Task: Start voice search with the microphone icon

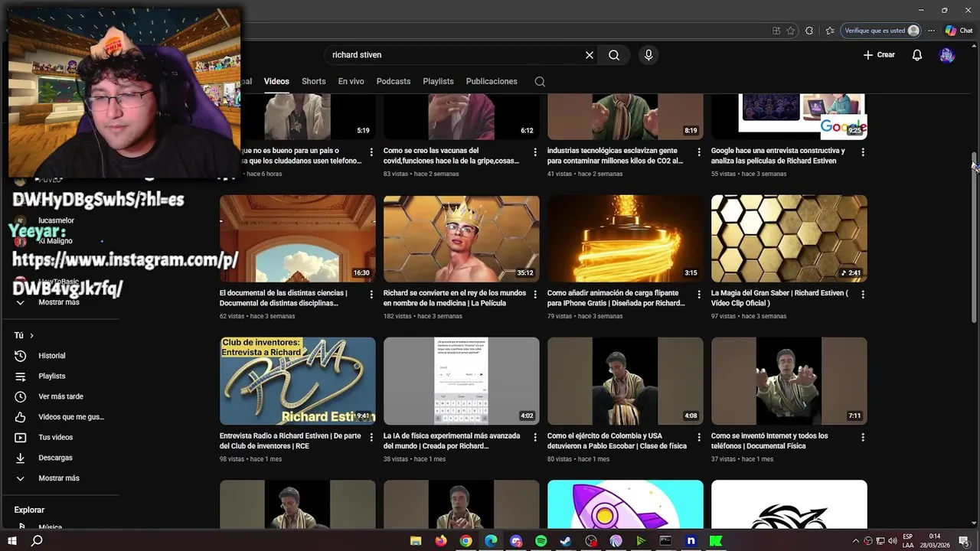Action: 648,55
